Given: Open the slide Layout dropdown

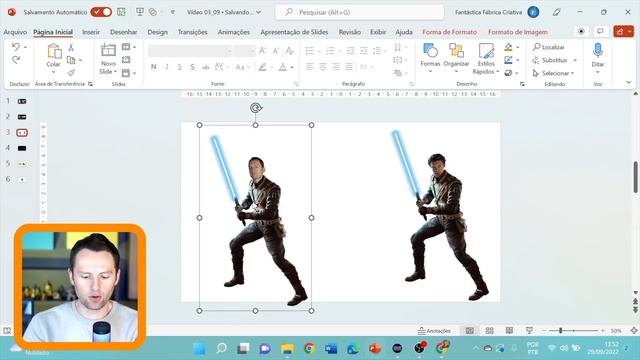Looking at the screenshot, I should point(129,47).
